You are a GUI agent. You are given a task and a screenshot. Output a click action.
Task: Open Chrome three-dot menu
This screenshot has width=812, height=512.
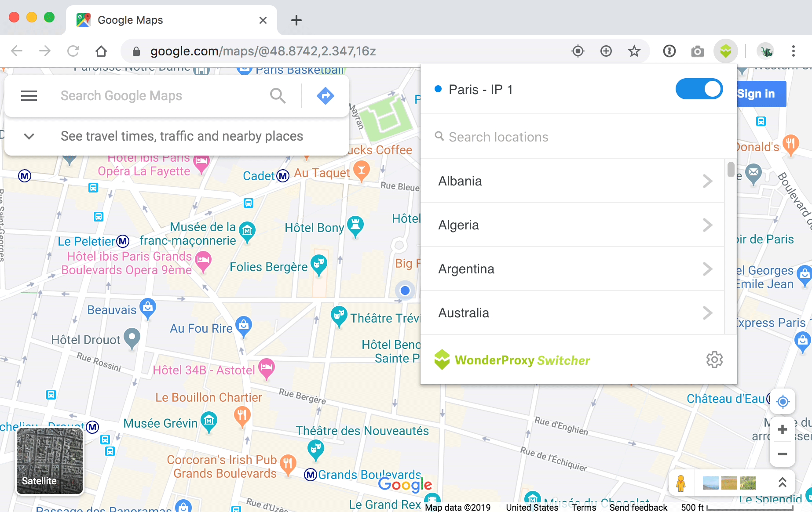[794, 51]
